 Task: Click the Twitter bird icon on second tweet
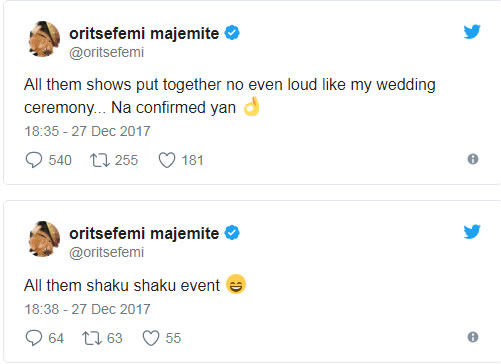point(472,232)
